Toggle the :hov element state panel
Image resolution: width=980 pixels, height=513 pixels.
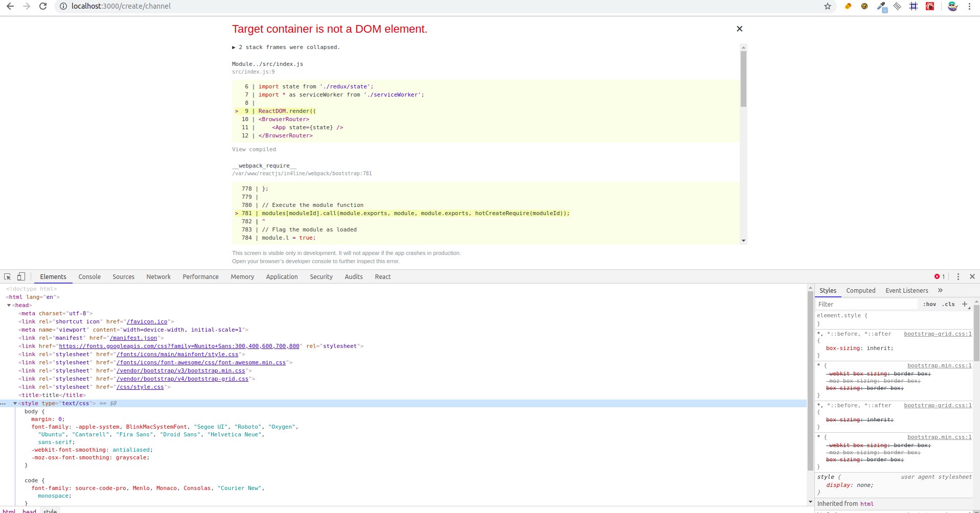[929, 304]
